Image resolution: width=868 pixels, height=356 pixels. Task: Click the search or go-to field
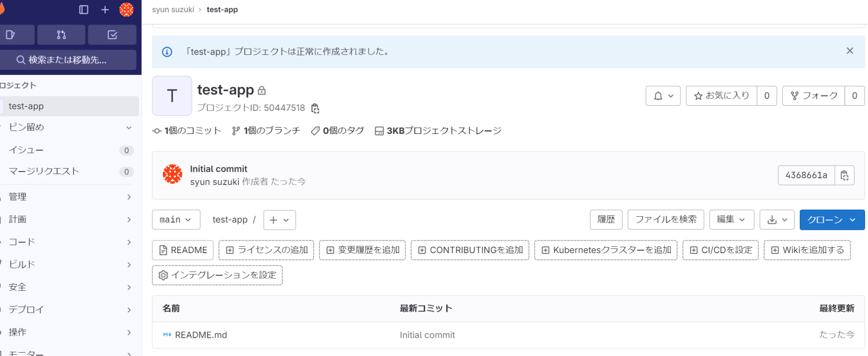tap(68, 60)
